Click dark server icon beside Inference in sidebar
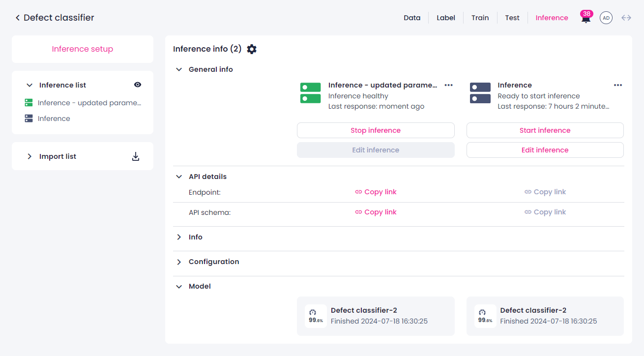 coord(29,119)
